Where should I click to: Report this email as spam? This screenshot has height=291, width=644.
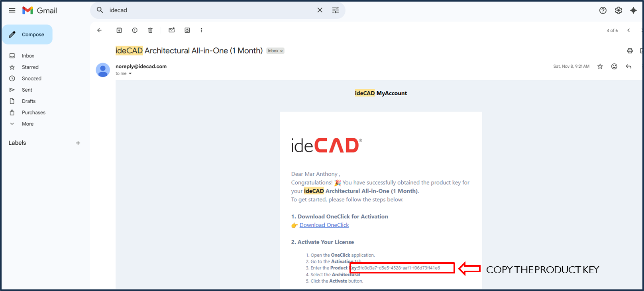135,30
